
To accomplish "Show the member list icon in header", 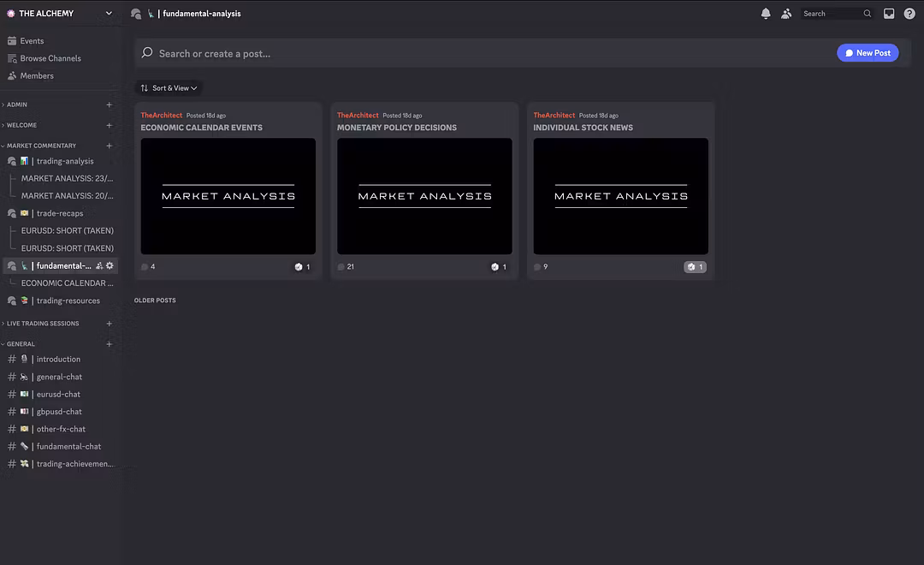I will [x=786, y=14].
